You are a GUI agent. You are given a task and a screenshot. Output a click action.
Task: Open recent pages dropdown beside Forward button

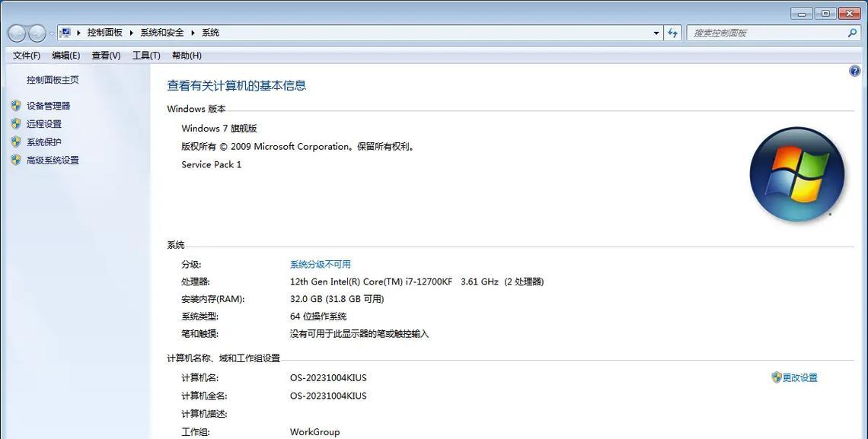pyautogui.click(x=52, y=33)
